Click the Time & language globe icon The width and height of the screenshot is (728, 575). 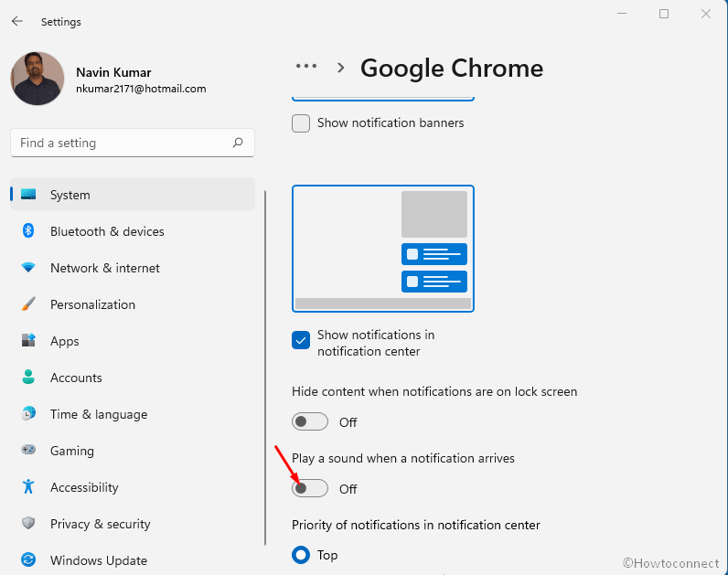tap(28, 413)
